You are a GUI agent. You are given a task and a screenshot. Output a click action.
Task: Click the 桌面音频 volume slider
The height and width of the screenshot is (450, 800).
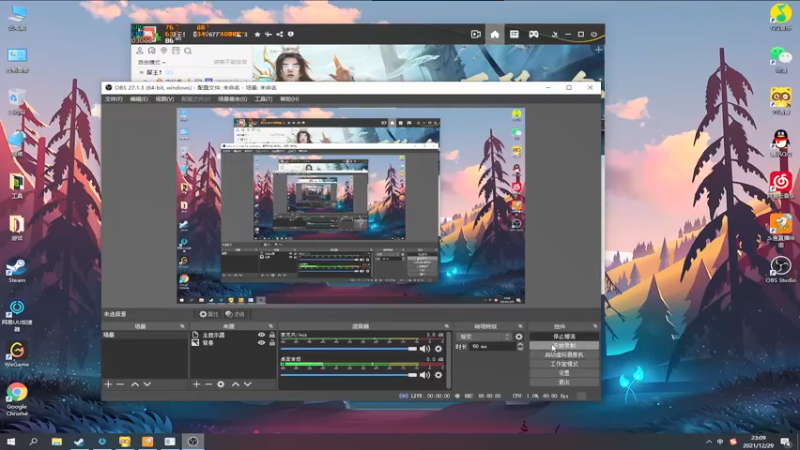348,375
